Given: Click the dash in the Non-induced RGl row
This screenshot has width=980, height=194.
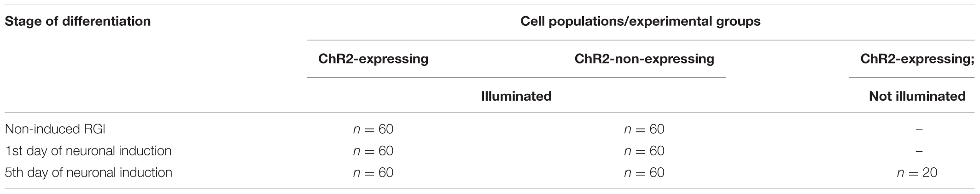Looking at the screenshot, I should pyautogui.click(x=919, y=130).
